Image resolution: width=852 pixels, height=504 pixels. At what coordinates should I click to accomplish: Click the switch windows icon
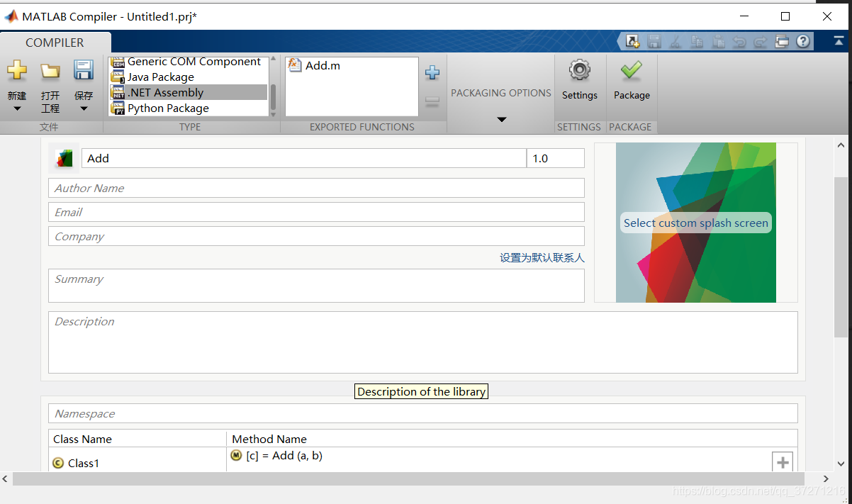click(x=782, y=42)
